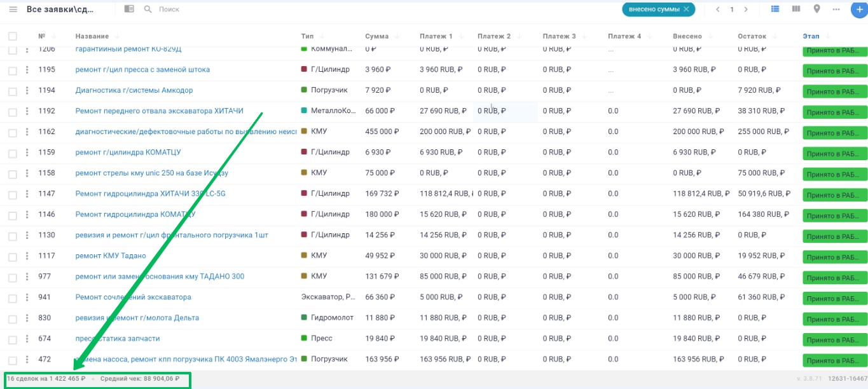Click 'Принято в РАБ...' stage for request 1159
The width and height of the screenshot is (868, 389).
tap(834, 154)
